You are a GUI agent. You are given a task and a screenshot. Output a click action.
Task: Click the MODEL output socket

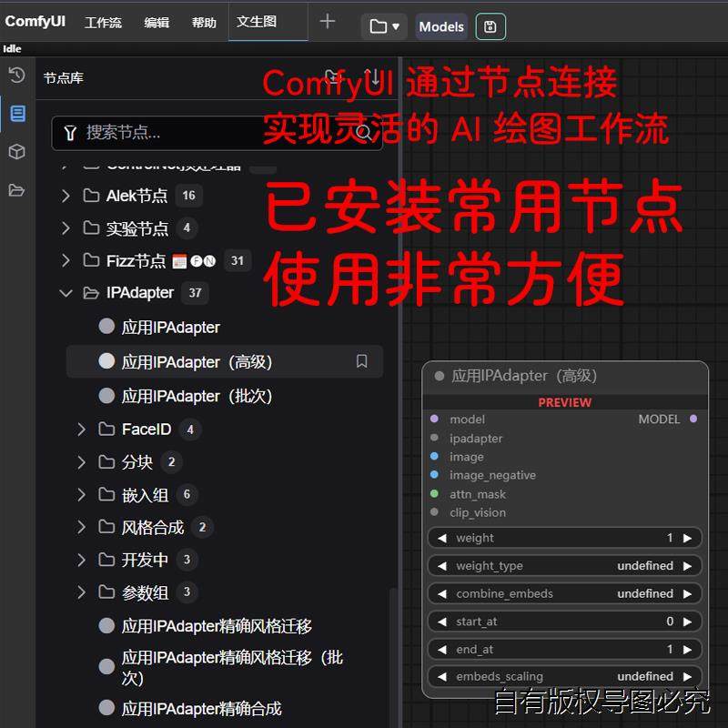click(x=693, y=419)
